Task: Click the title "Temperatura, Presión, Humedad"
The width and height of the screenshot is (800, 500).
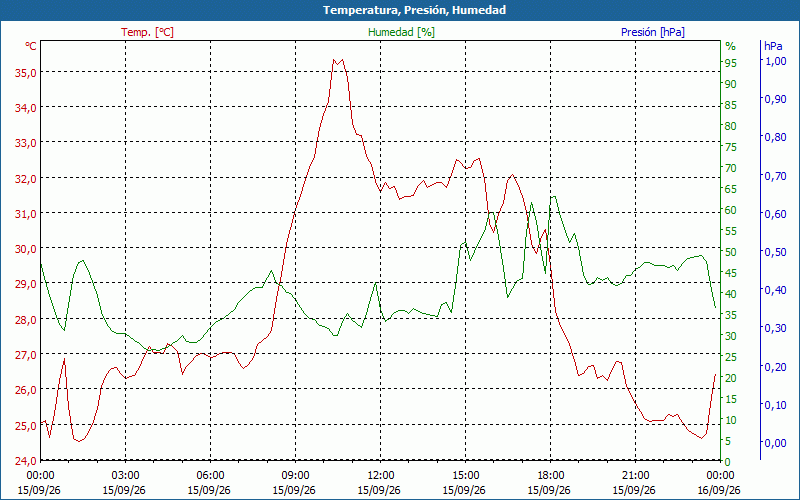Action: [x=414, y=10]
